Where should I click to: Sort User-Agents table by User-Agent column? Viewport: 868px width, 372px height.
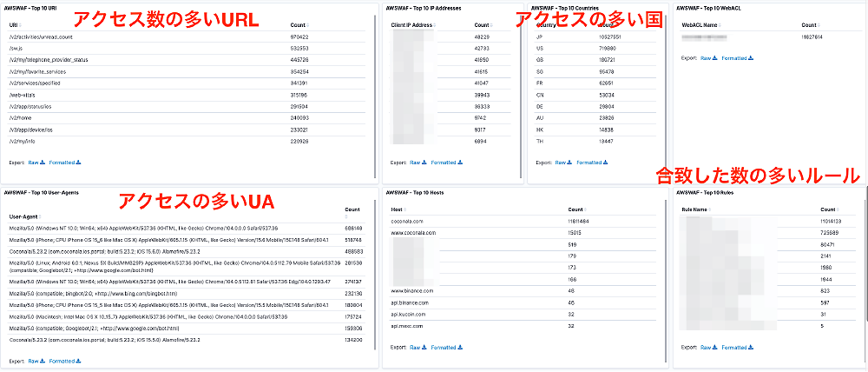pos(24,216)
